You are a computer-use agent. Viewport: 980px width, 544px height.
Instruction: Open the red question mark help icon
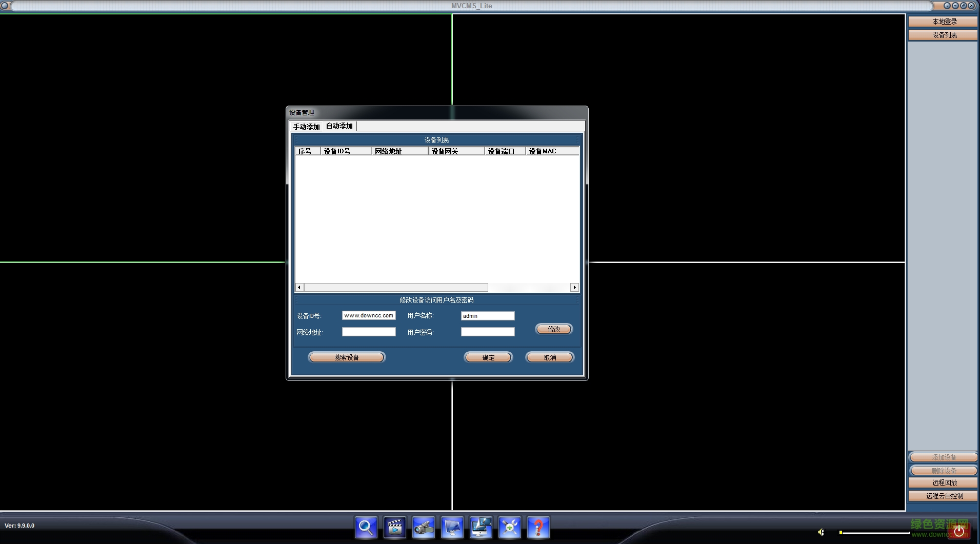(x=538, y=527)
